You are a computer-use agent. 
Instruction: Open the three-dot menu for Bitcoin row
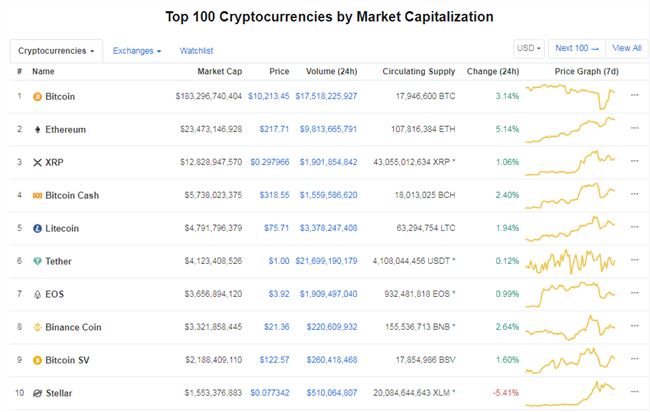coord(634,95)
